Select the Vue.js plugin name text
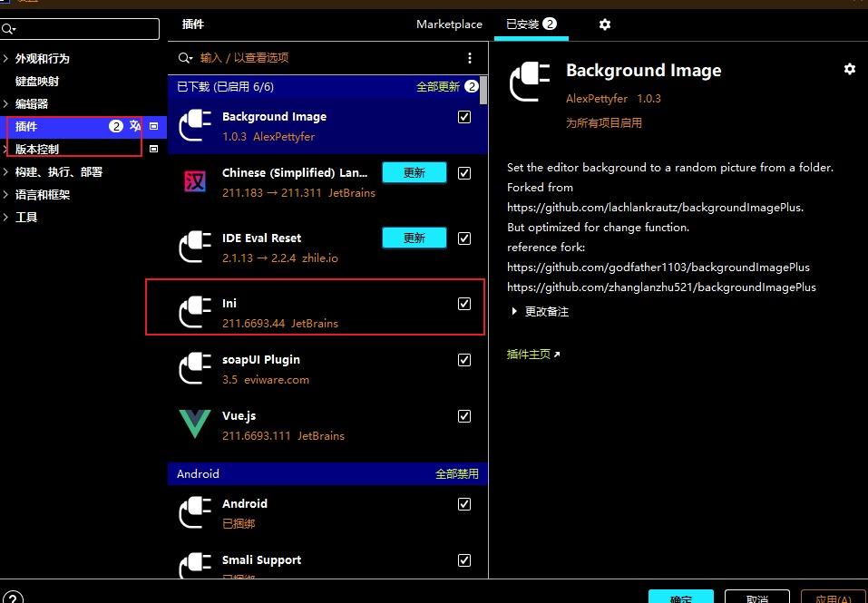Screen dimensions: 868x603 click(x=239, y=416)
